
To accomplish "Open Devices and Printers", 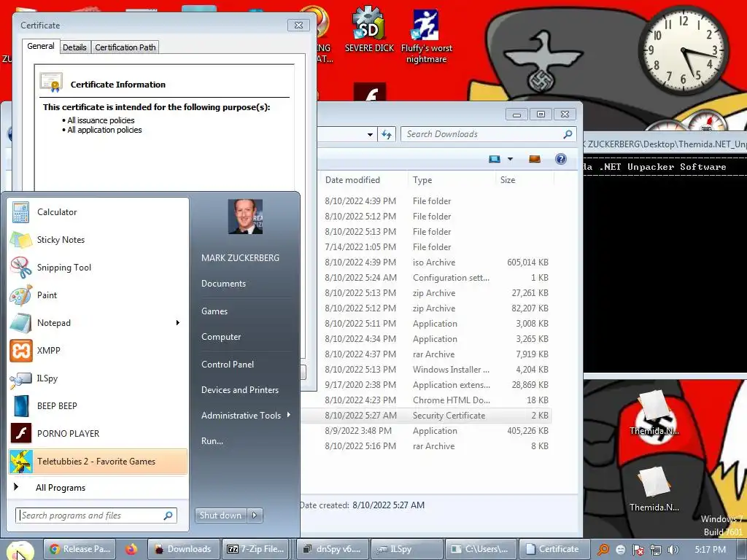I will coord(239,390).
